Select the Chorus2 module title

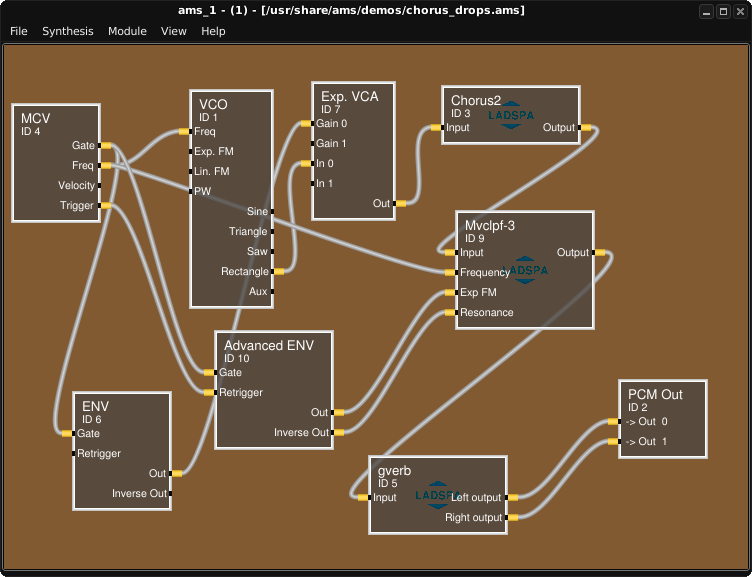click(476, 101)
